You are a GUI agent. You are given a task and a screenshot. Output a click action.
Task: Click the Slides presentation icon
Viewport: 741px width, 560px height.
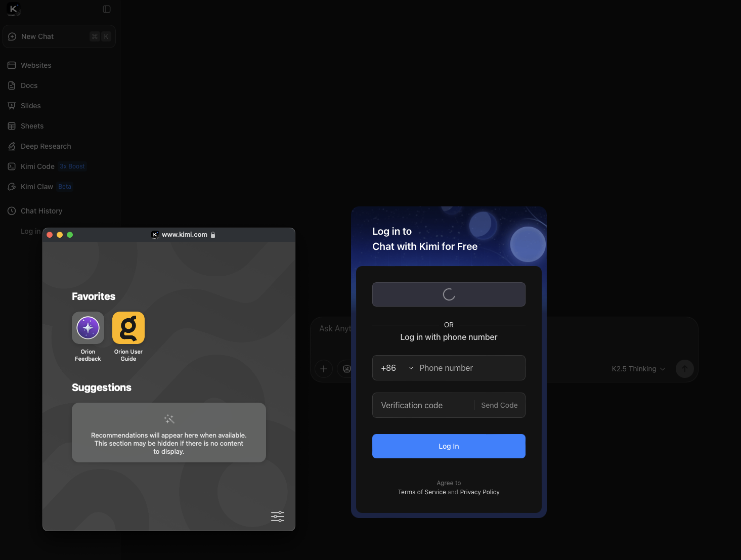[x=12, y=106]
